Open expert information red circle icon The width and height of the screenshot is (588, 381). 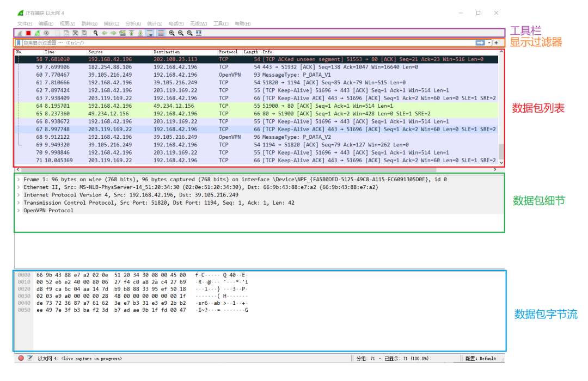pos(21,358)
